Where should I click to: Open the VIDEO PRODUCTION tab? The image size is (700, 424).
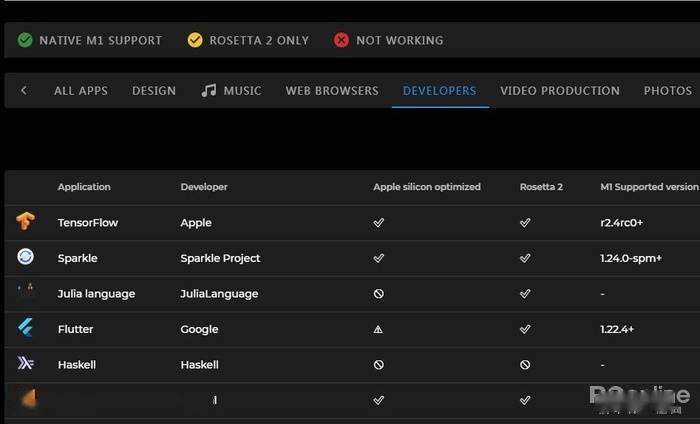[560, 91]
